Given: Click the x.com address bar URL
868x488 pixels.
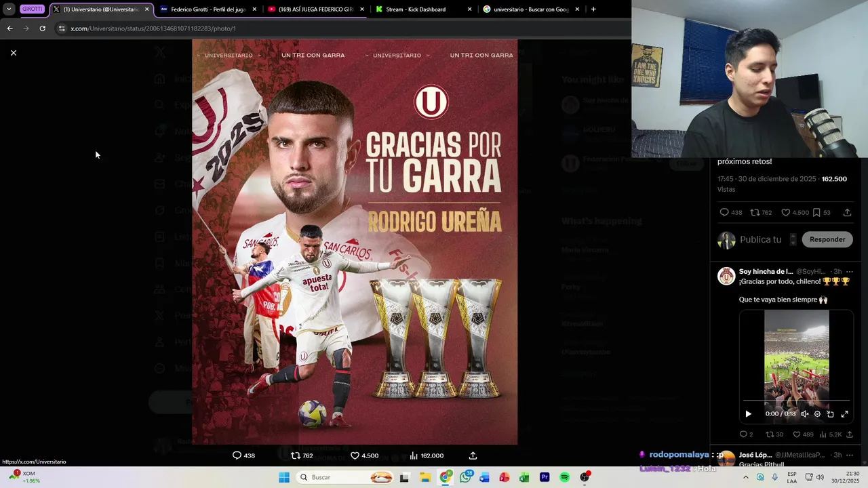Looking at the screenshot, I should (153, 28).
